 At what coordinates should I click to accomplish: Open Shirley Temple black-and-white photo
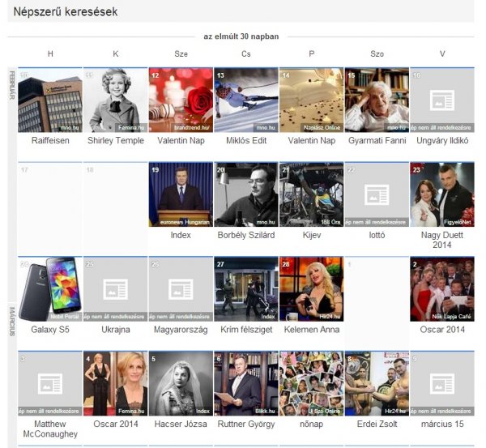115,100
